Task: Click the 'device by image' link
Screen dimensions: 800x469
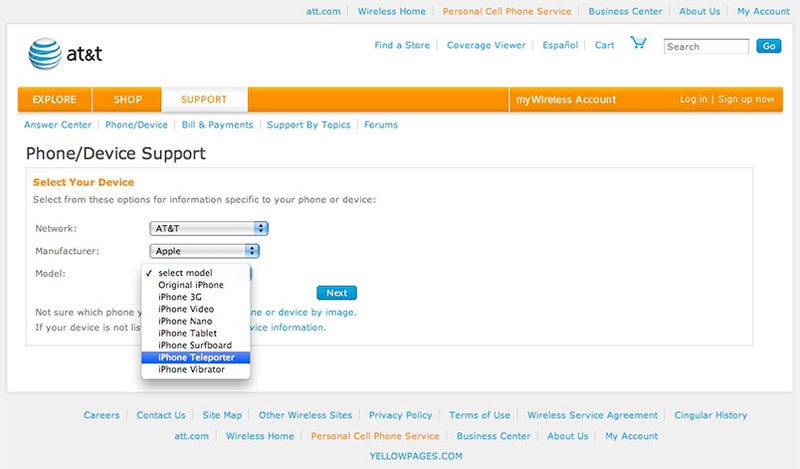Action: point(303,312)
